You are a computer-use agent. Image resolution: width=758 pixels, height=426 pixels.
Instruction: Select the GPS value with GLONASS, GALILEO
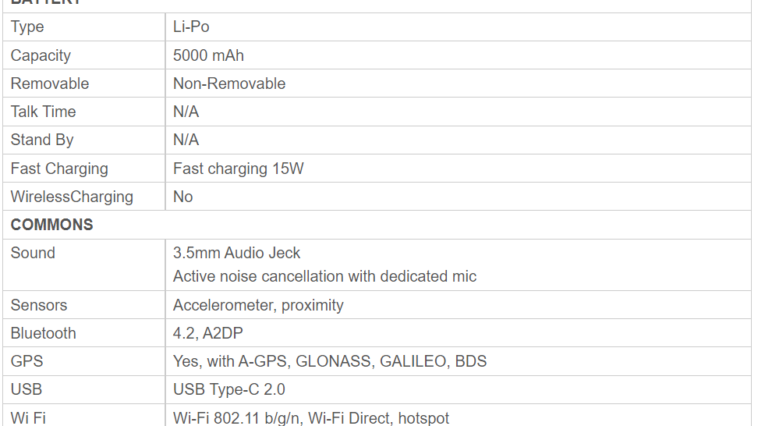[x=330, y=361]
